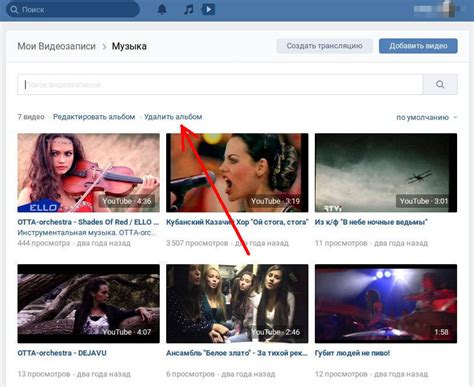Open the video player icon in header

tap(208, 9)
